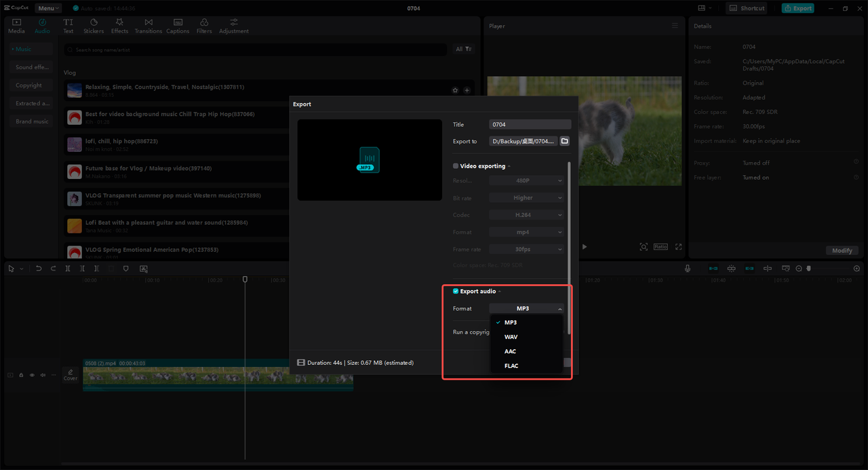The height and width of the screenshot is (470, 868).
Task: Click the player Ratio button
Action: click(x=660, y=247)
